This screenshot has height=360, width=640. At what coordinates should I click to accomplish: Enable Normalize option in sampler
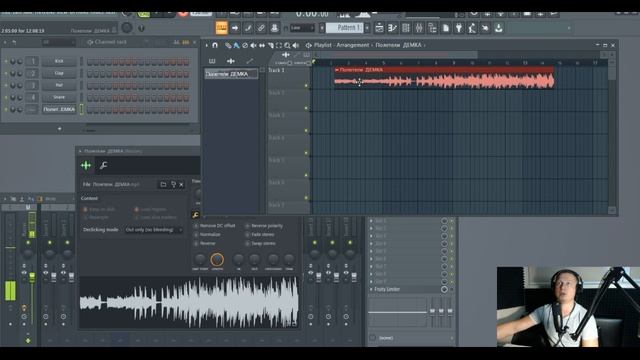pyautogui.click(x=207, y=235)
